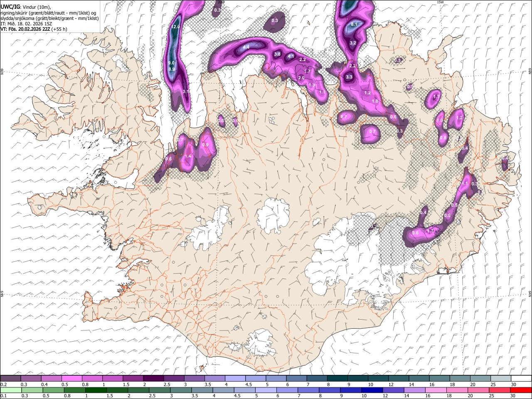The width and height of the screenshot is (532, 399).
Task: Click the 1.3 precipitation value label
Action: click(312, 85)
